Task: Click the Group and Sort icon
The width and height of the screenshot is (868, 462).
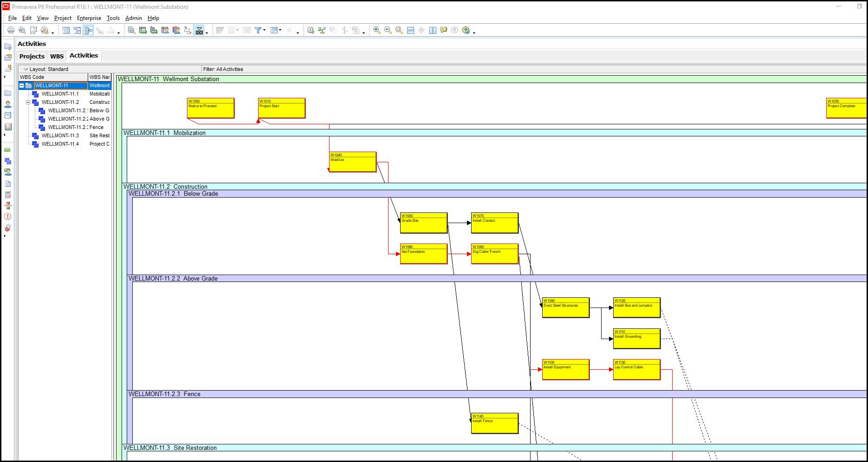Action: coord(274,30)
